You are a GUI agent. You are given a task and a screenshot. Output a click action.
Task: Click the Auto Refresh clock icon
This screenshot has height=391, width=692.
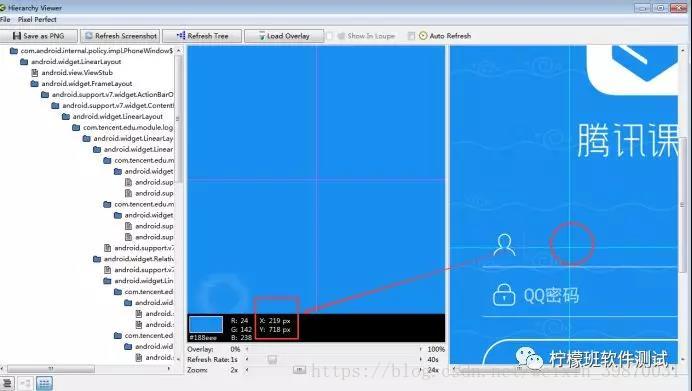[x=423, y=36]
